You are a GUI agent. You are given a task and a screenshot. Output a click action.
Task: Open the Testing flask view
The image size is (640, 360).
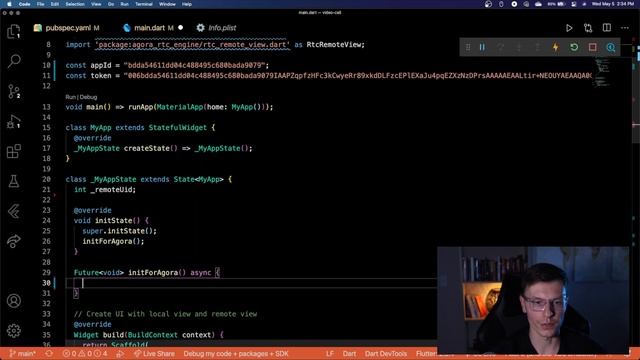tap(14, 181)
